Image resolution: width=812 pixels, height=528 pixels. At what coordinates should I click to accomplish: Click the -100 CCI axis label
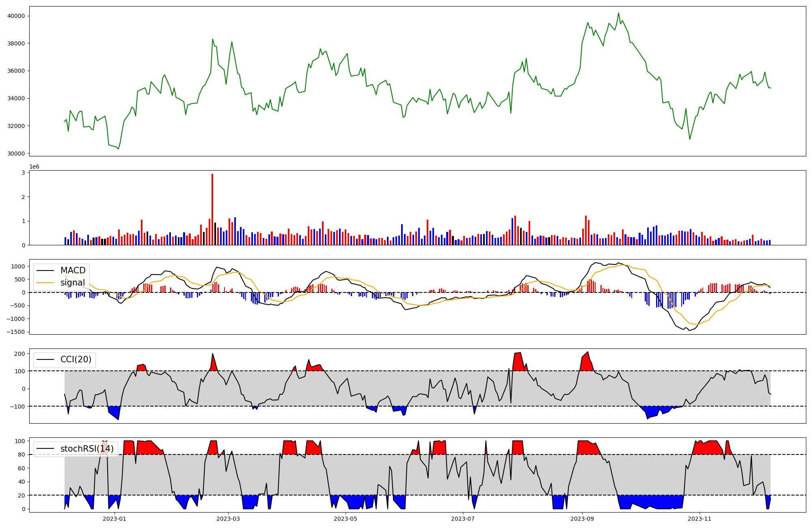[18, 407]
